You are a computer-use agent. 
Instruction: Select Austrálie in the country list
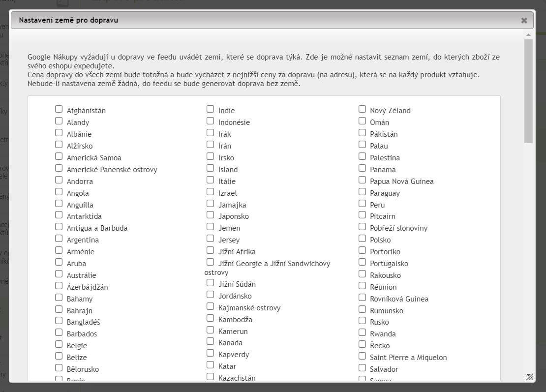[59, 274]
